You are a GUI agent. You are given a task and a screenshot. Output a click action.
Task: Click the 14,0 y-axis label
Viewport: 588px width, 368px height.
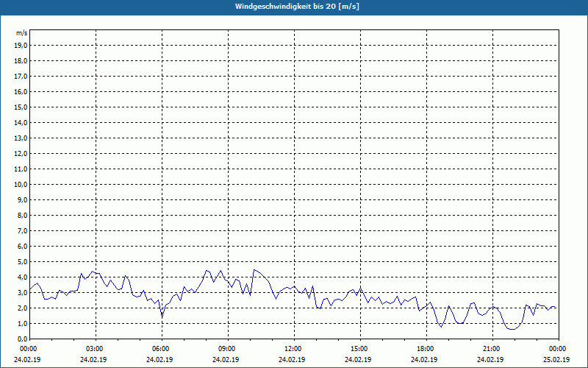(x=21, y=123)
